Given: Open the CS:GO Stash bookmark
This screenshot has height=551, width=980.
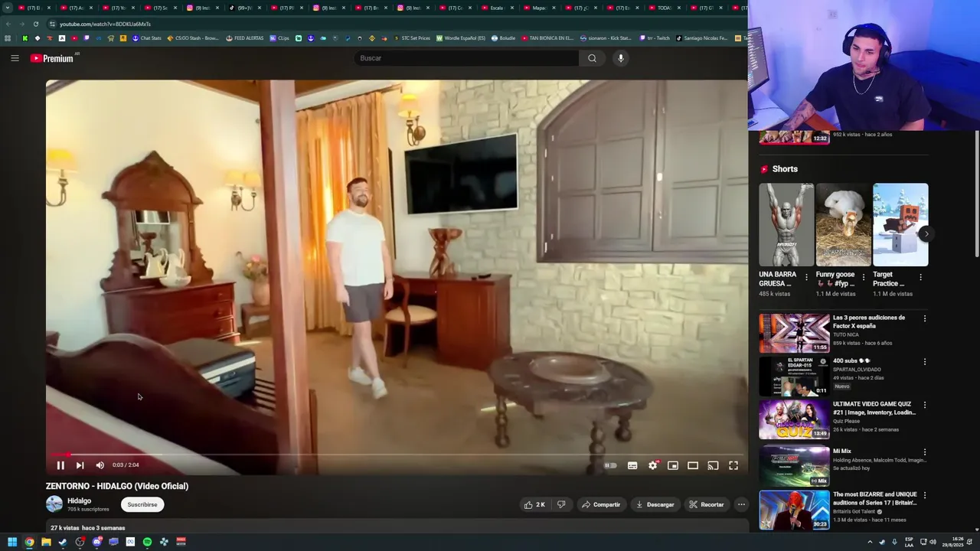Looking at the screenshot, I should (x=193, y=38).
